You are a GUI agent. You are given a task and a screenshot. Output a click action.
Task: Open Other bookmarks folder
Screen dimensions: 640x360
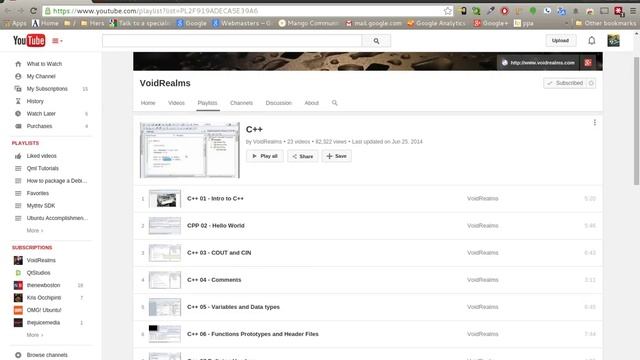click(x=605, y=24)
